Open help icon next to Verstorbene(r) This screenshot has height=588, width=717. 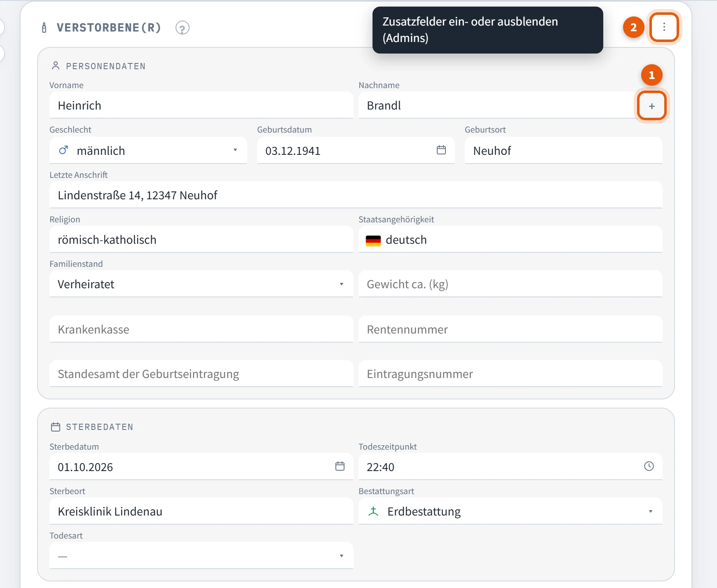(182, 28)
